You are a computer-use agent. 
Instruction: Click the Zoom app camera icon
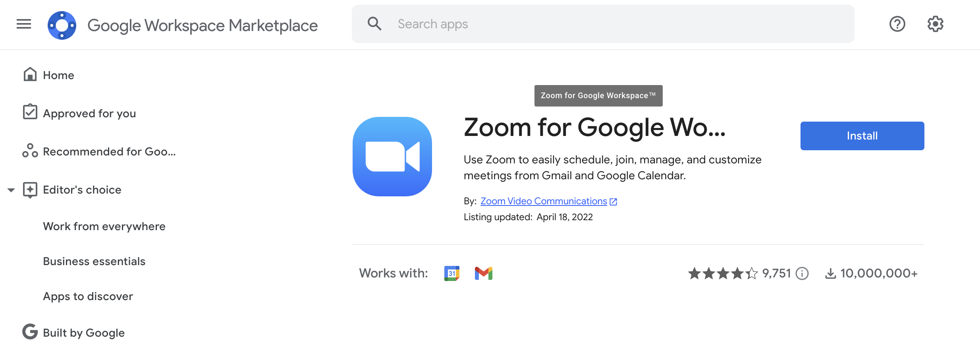coord(392,157)
